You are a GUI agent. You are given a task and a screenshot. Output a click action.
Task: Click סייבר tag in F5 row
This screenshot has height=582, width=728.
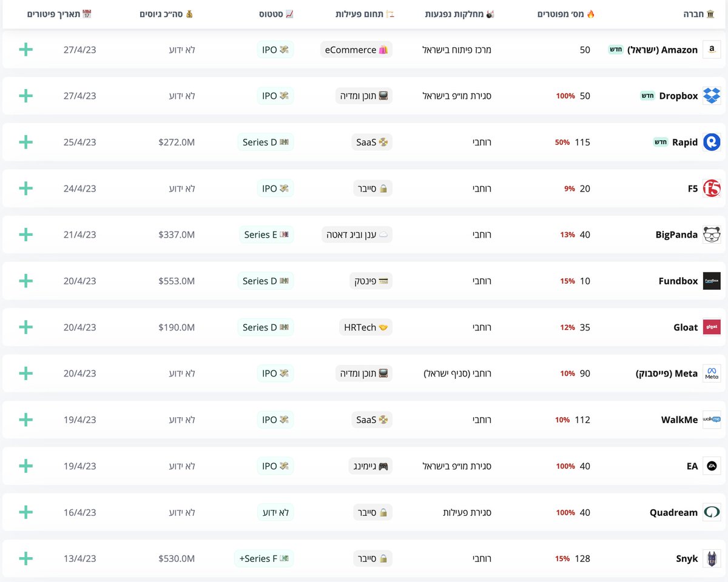tap(373, 189)
